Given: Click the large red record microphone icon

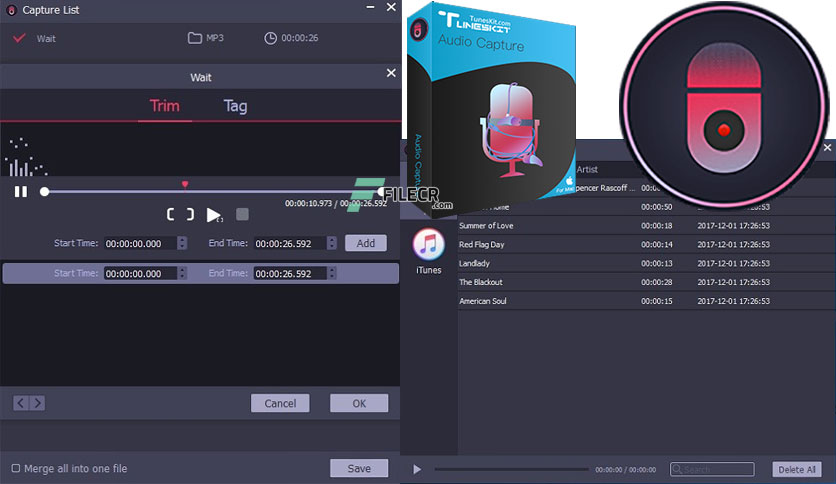Looking at the screenshot, I should pos(724,107).
